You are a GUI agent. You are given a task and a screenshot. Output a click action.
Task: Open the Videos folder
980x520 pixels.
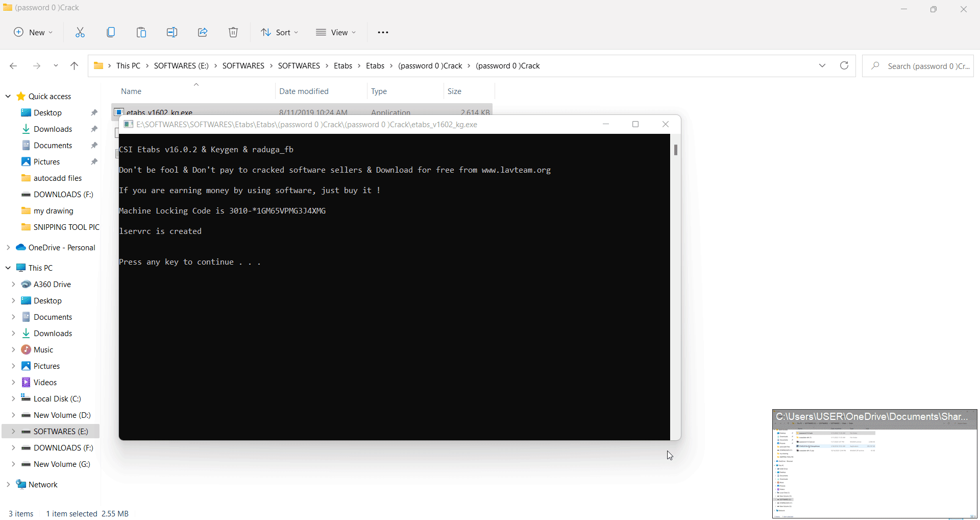pyautogui.click(x=45, y=383)
